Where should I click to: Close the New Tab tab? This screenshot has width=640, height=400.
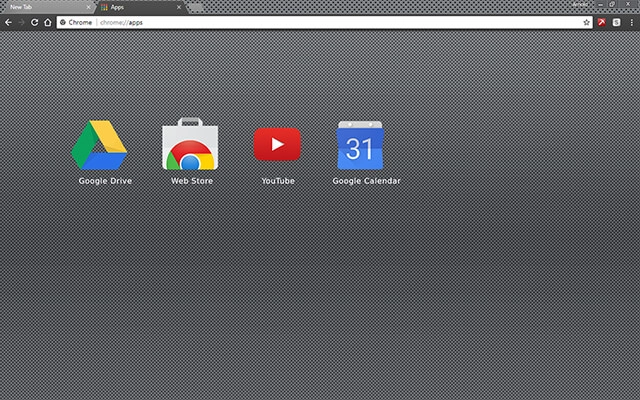[88, 7]
